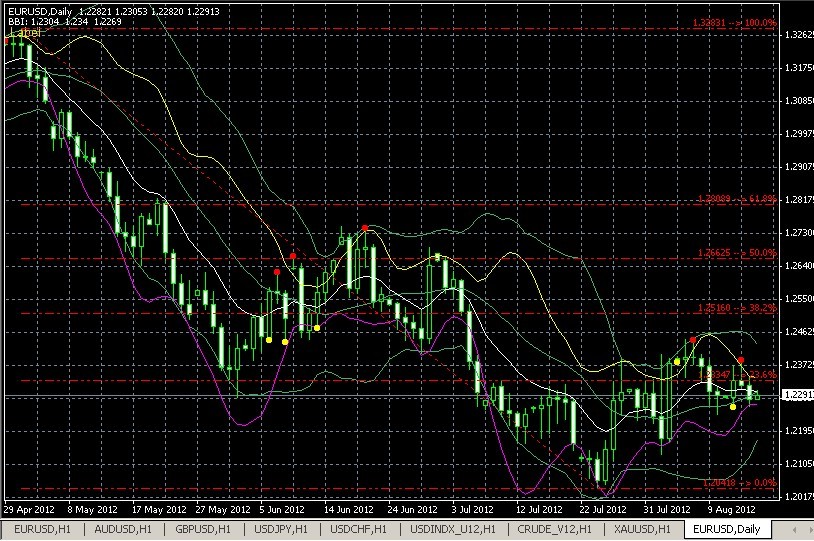This screenshot has height=541, width=814.
Task: Click the 5 Jun 2012 date label
Action: click(282, 510)
